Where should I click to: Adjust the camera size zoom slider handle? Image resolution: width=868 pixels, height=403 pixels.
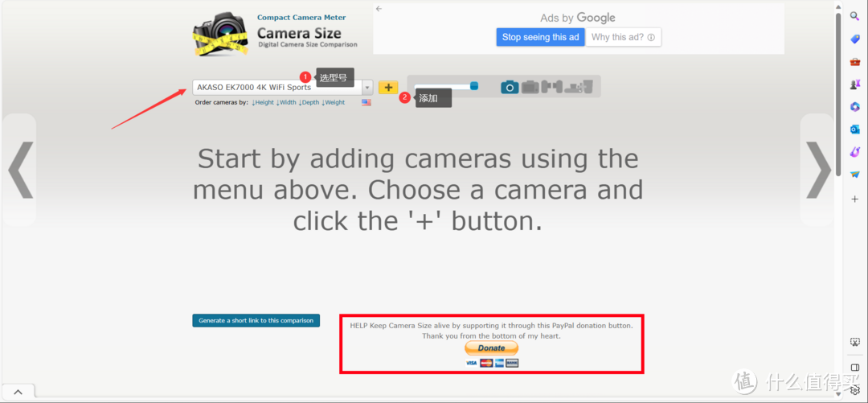click(x=474, y=86)
